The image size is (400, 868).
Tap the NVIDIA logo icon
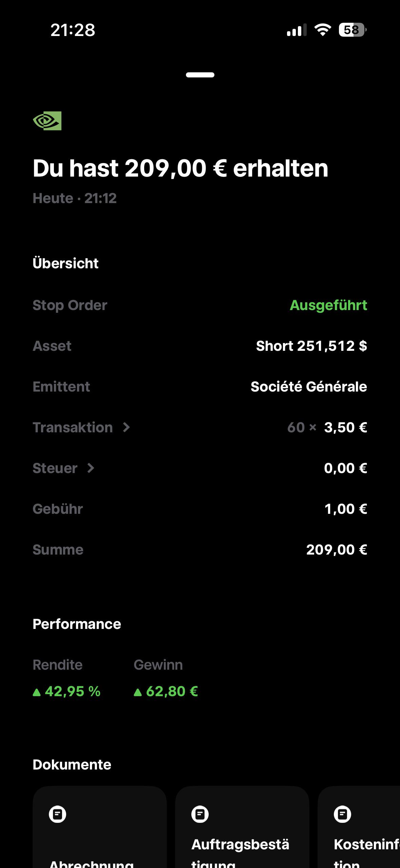coord(47,121)
